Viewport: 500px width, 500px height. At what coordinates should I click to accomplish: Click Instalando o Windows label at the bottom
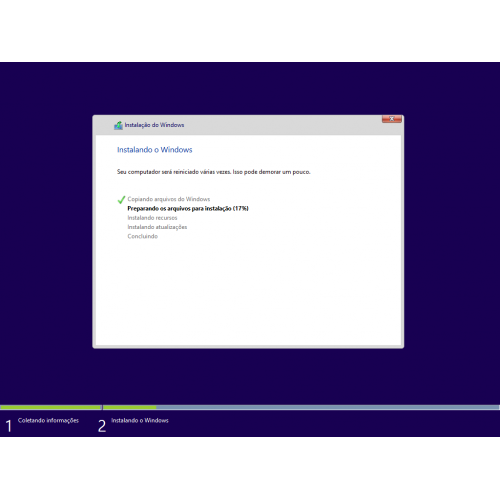[x=140, y=420]
